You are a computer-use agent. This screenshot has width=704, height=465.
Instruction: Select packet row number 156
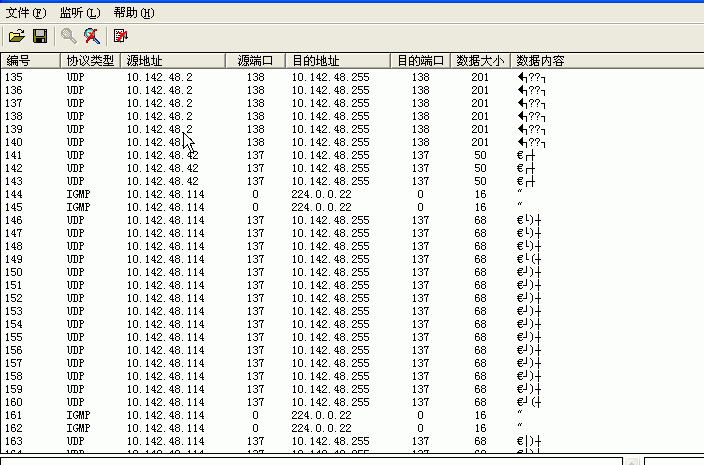pos(352,351)
